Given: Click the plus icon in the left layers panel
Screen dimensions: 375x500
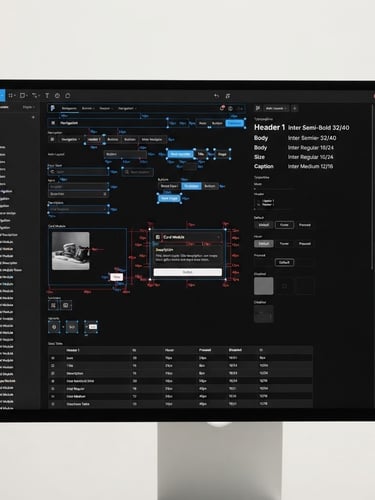Looking at the screenshot, I should tap(33, 117).
